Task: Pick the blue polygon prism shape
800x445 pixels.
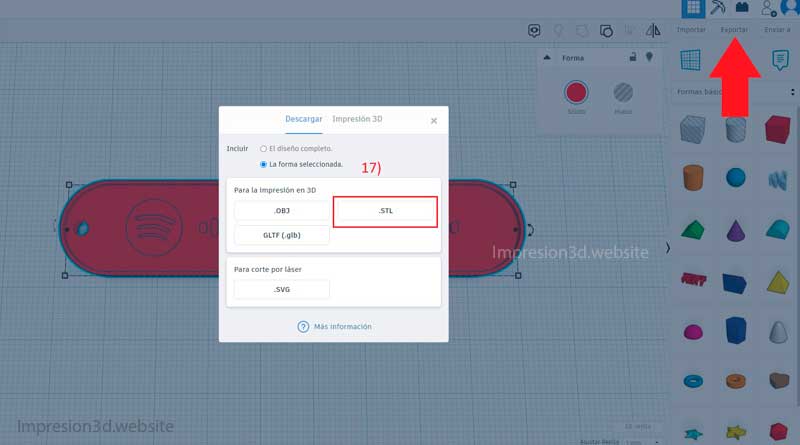Action: [x=735, y=330]
